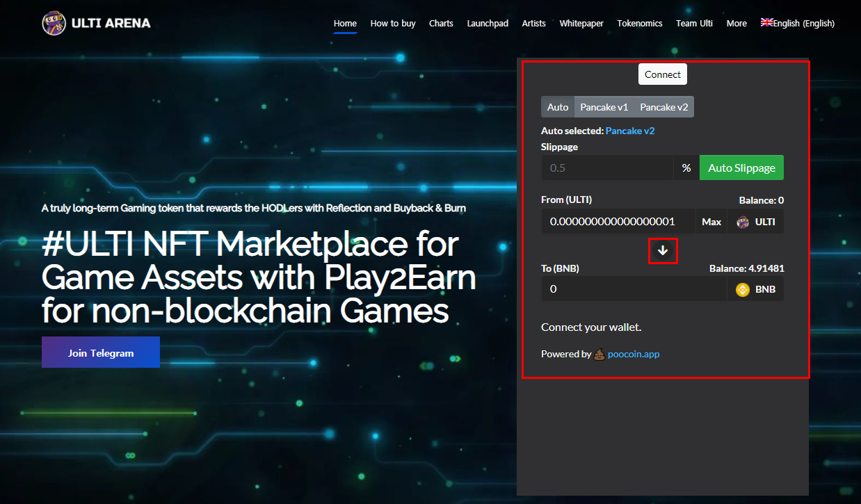Open the Launchpad menu item
The width and height of the screenshot is (861, 504).
pos(488,23)
